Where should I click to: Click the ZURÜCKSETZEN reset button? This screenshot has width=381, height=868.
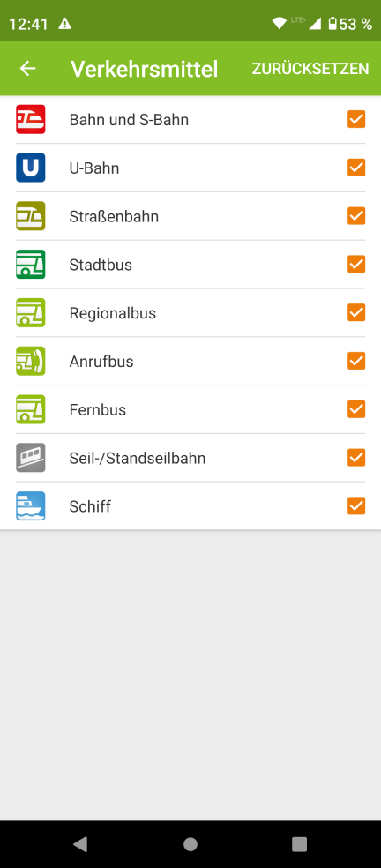point(310,69)
